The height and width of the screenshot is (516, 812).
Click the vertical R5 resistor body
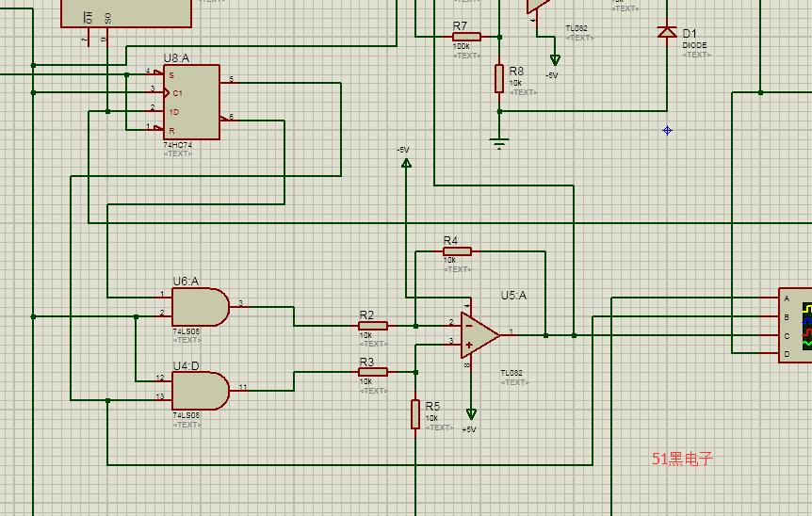(415, 414)
